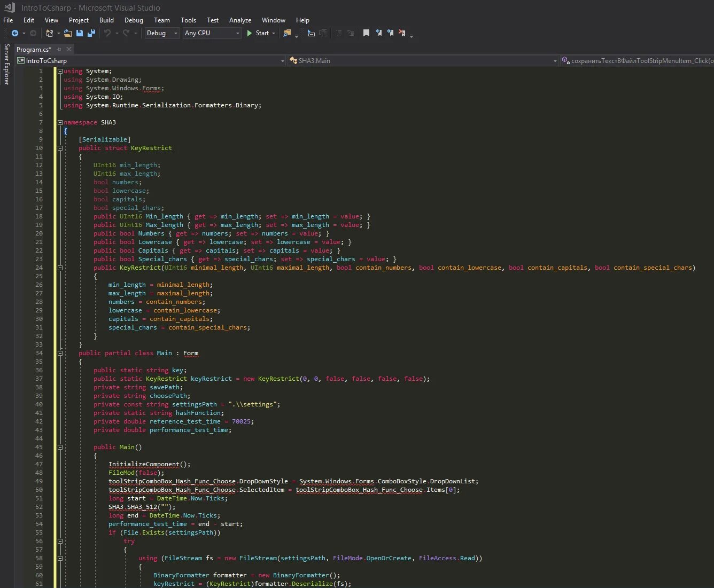The height and width of the screenshot is (588, 714).
Task: Collapse the namespace SHA3 outline toggle
Action: point(60,122)
